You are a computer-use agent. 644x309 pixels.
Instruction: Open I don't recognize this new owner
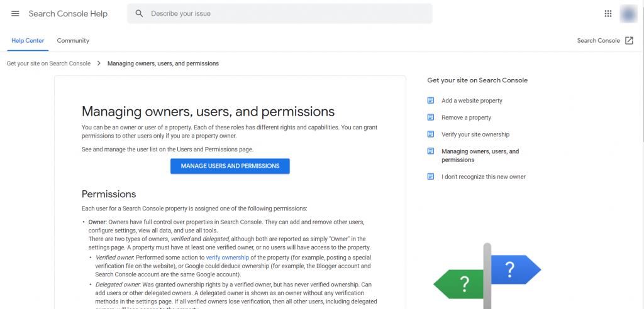[x=484, y=177]
